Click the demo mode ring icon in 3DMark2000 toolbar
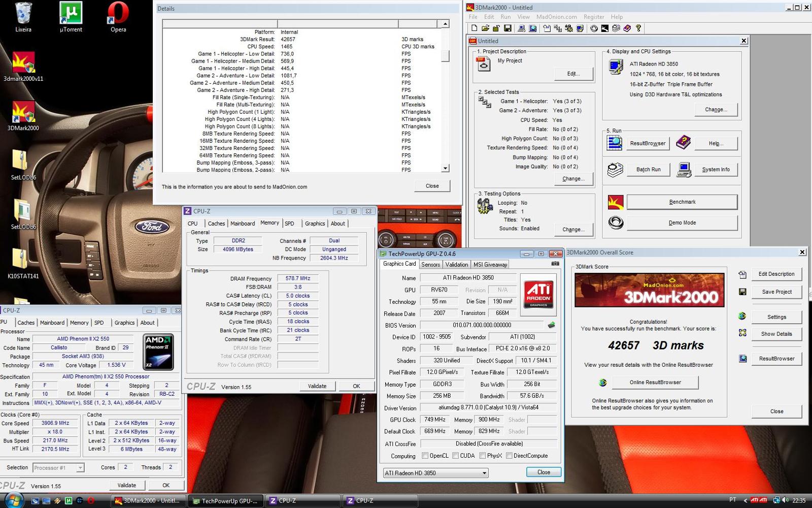The image size is (812, 508). 594,28
